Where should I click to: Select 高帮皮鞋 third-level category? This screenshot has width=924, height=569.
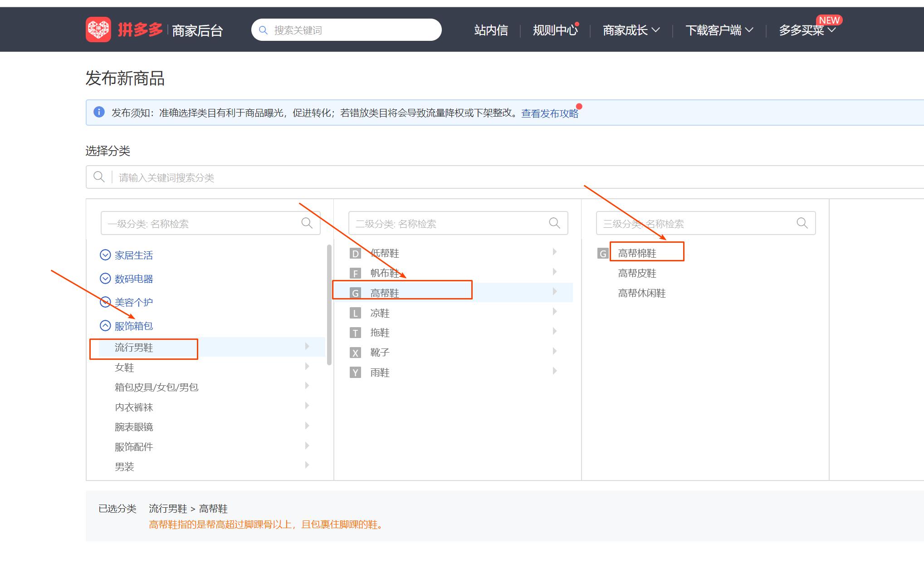(637, 273)
